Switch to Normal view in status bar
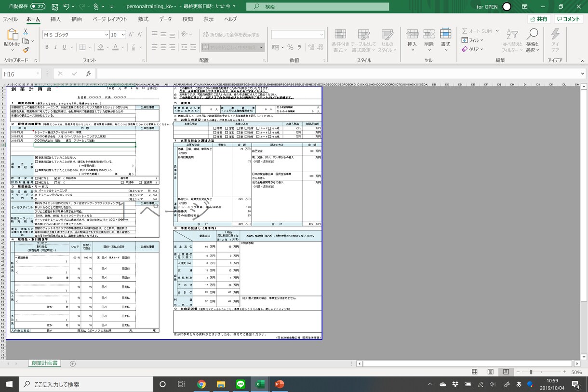Viewport: 588px width, 392px height. (x=475, y=372)
